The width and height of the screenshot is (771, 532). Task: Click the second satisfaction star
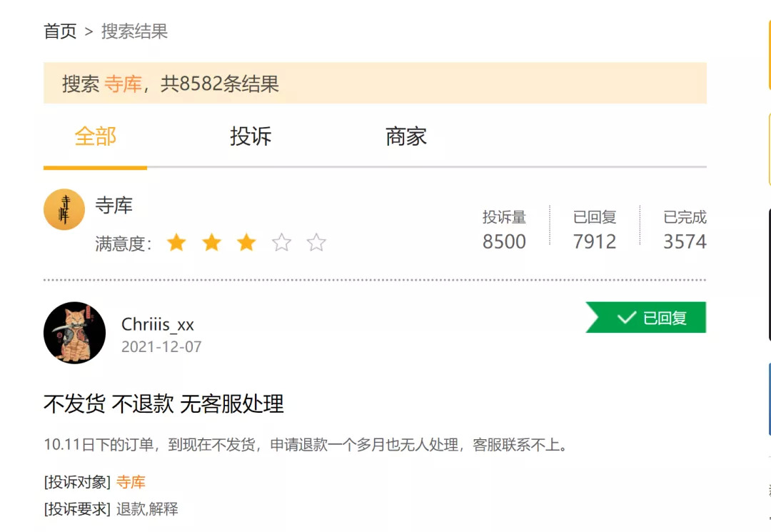pyautogui.click(x=211, y=243)
